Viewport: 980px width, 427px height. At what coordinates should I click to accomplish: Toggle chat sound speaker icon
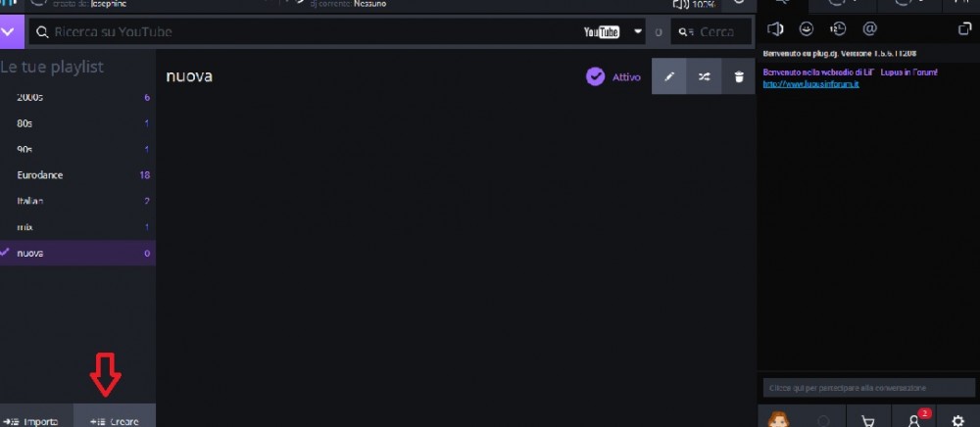tap(775, 28)
